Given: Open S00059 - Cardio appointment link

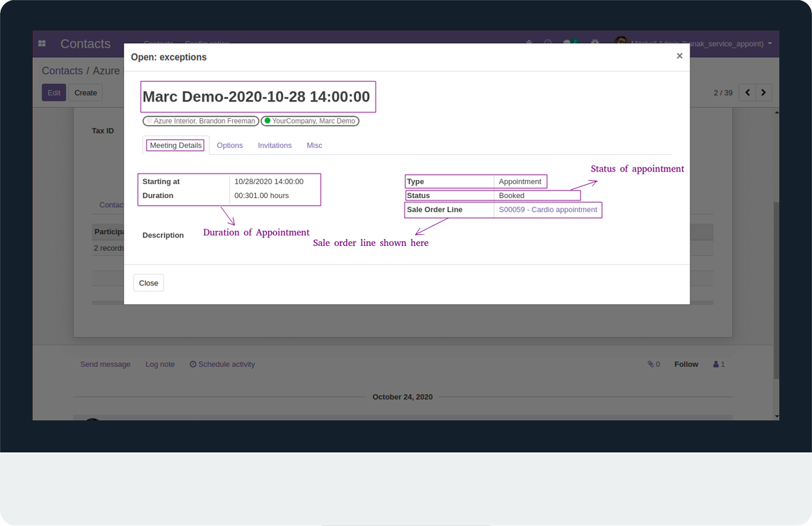Looking at the screenshot, I should pyautogui.click(x=548, y=210).
